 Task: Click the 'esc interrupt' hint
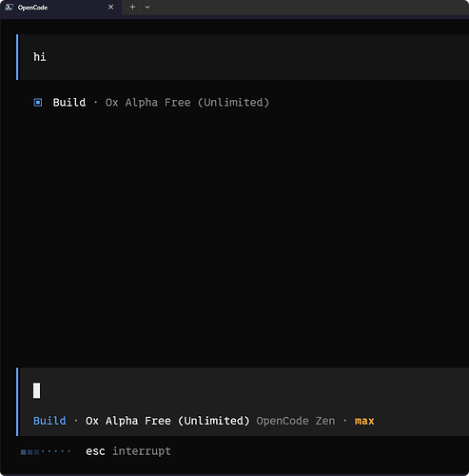[128, 451]
